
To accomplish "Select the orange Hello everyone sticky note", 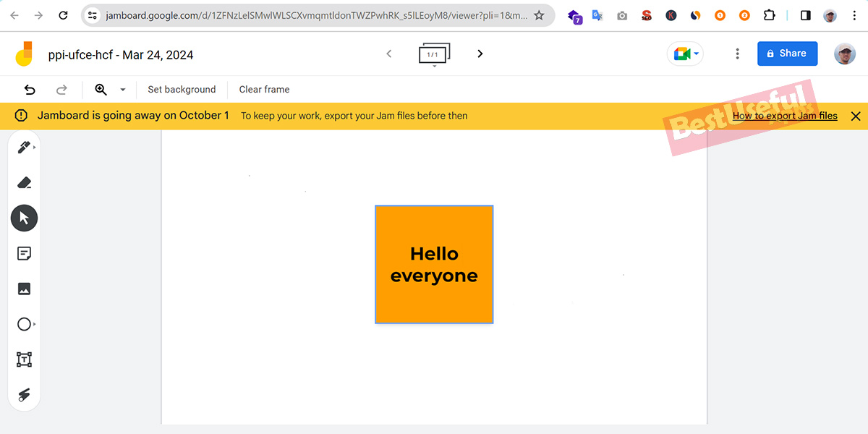I will (434, 265).
